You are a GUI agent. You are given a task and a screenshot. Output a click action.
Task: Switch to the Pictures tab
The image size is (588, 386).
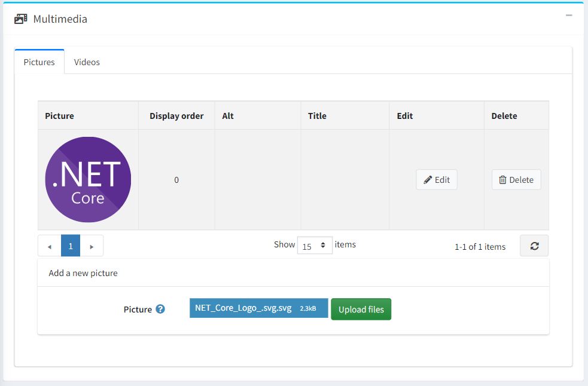point(39,62)
